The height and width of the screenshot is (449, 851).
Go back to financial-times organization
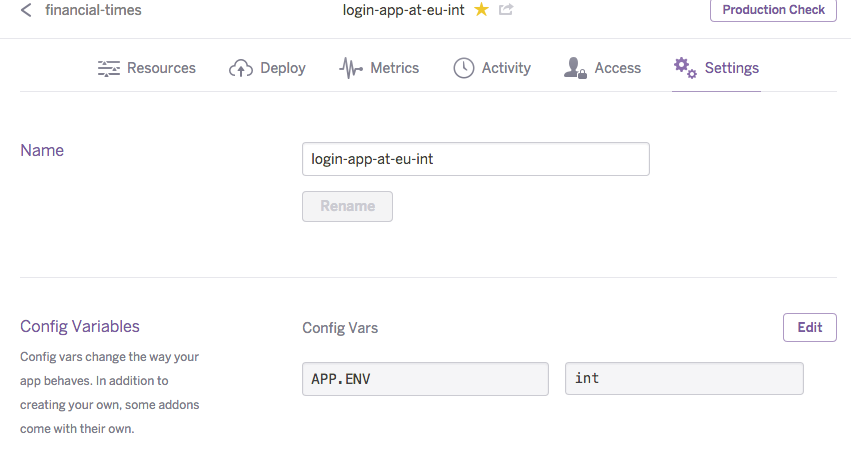pos(93,10)
